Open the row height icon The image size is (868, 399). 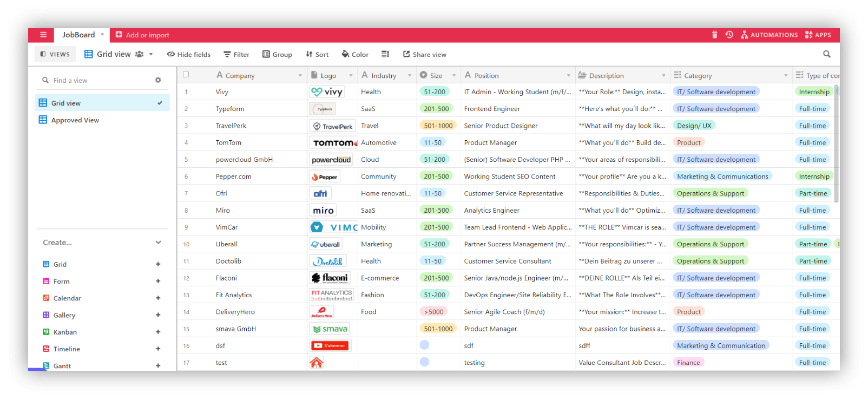tap(385, 54)
